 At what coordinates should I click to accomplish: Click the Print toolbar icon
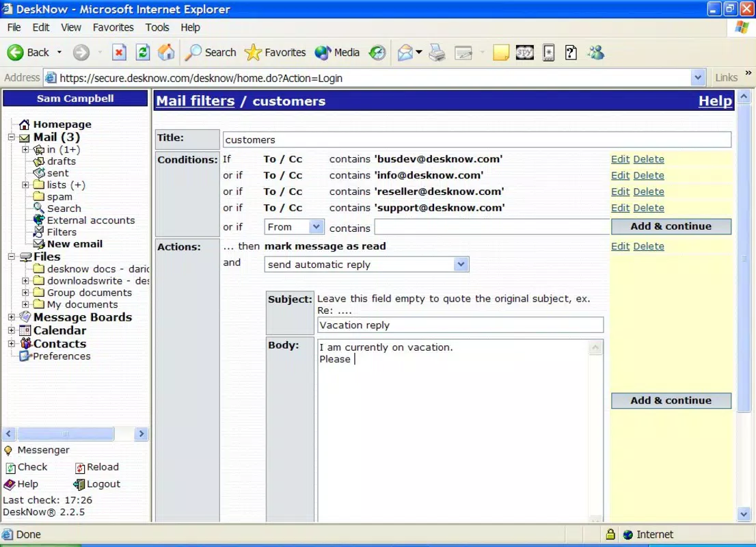click(x=437, y=52)
